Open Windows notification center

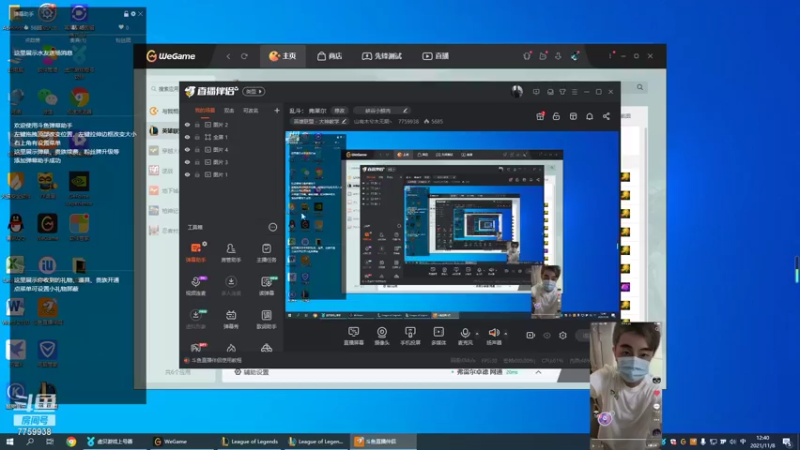pyautogui.click(x=788, y=441)
